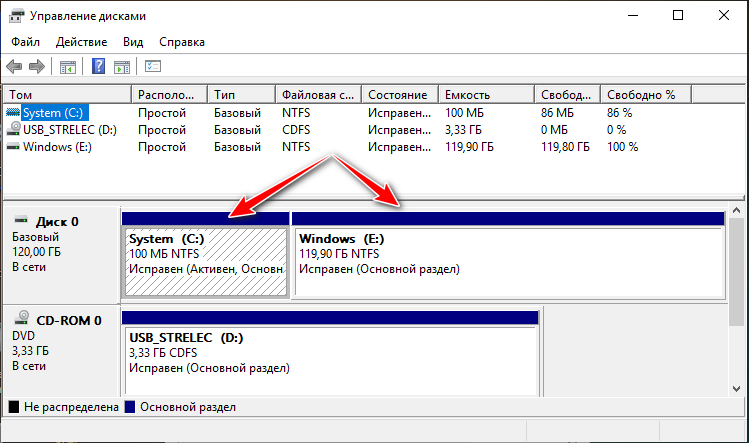749x443 pixels.
Task: Click the 100 % free percent cell
Action: 622,147
